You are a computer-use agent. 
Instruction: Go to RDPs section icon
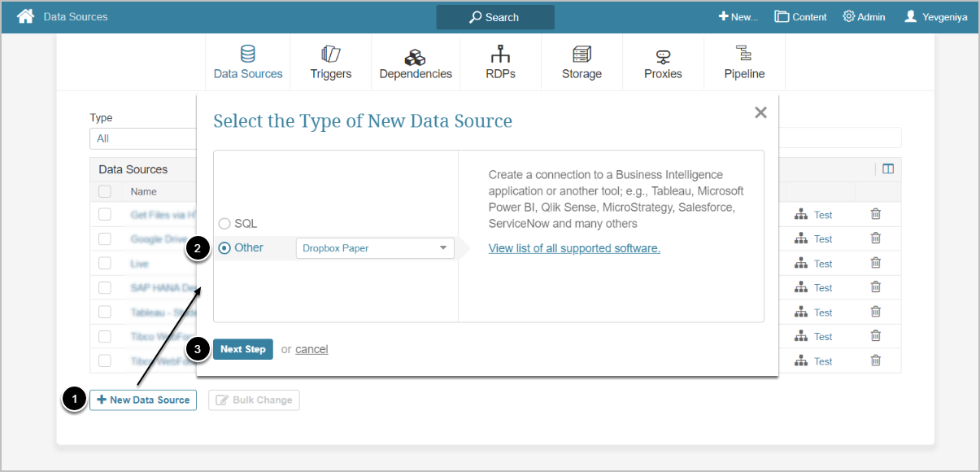tap(500, 55)
